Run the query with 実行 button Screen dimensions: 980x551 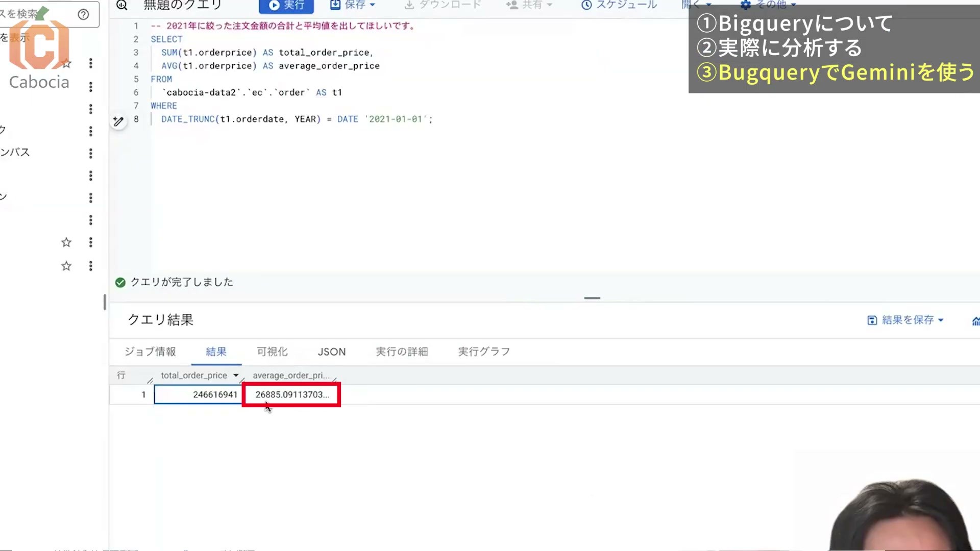point(286,6)
